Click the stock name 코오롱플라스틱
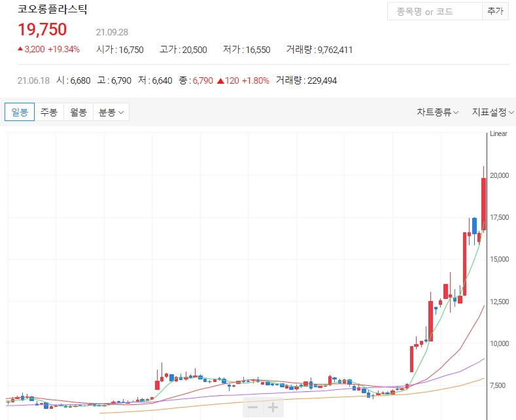The image size is (516, 420). pos(52,9)
